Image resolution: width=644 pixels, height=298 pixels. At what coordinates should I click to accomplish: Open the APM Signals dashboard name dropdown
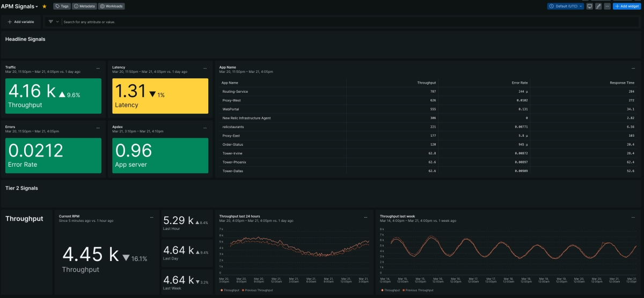click(20, 6)
